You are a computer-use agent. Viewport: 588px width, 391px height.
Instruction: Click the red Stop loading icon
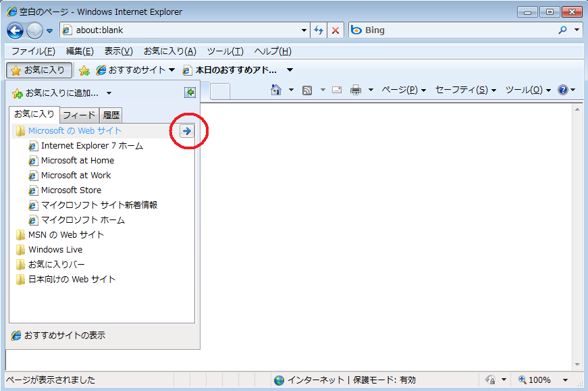click(336, 30)
